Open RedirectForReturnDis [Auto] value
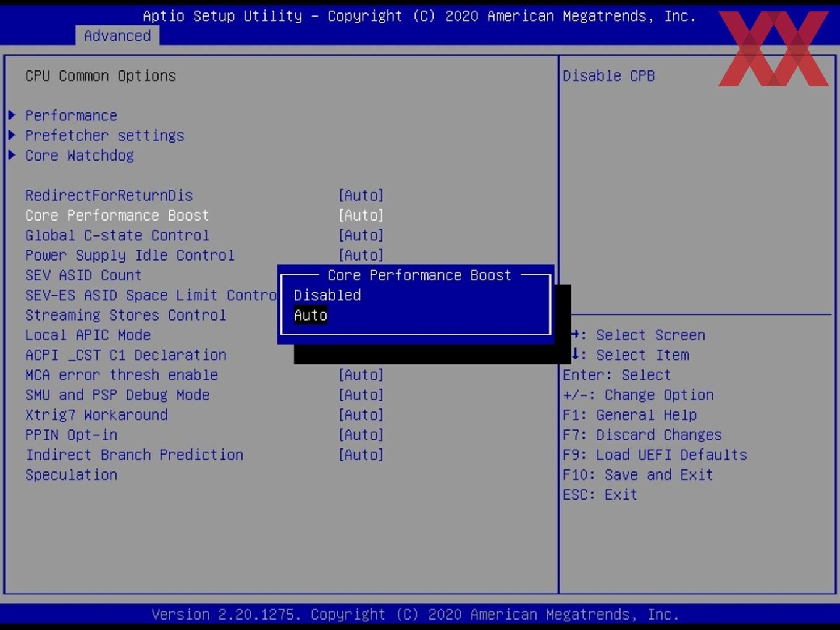The height and width of the screenshot is (630, 840). [361, 195]
